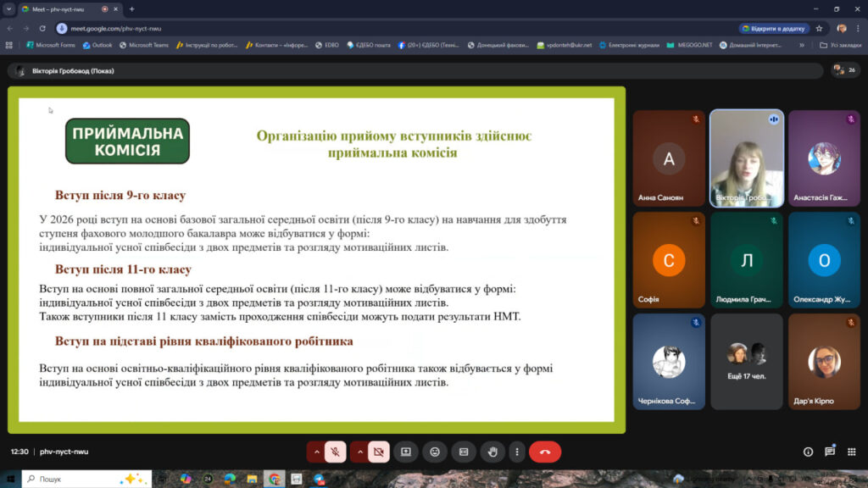Raise your hand in the meeting

click(x=492, y=452)
